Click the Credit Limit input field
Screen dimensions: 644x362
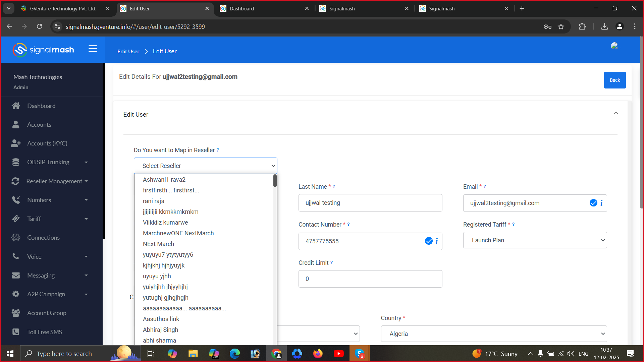coord(370,279)
